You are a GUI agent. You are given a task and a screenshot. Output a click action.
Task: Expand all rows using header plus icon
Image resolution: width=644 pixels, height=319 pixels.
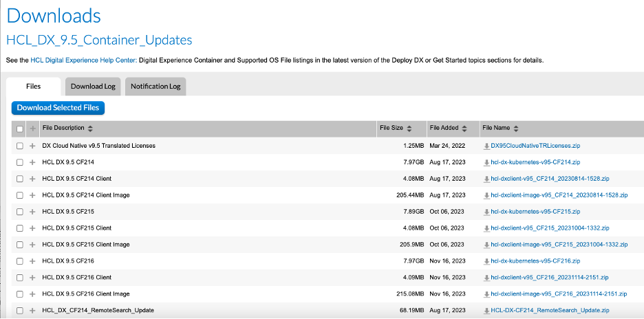click(32, 129)
